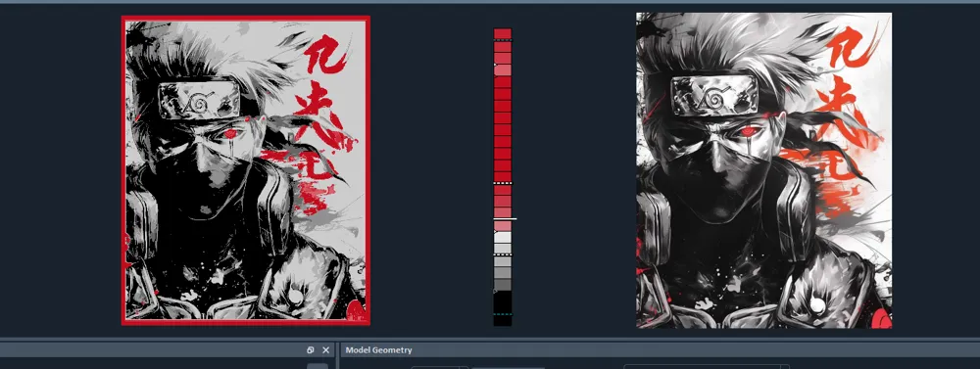Screen dimensions: 980x369
Task: Close the left bottom panel with the X
Action: [325, 350]
